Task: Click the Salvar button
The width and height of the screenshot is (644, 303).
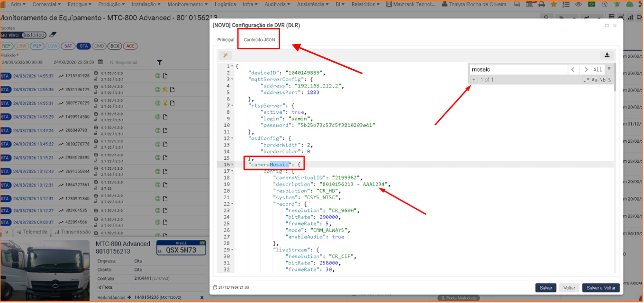Action: (x=546, y=288)
